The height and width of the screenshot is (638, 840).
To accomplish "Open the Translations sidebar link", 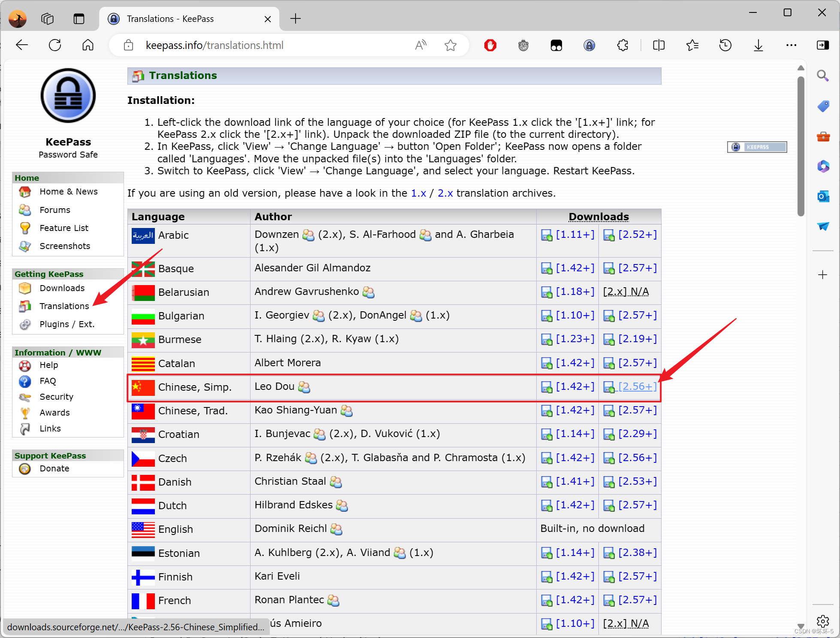I will (x=64, y=306).
